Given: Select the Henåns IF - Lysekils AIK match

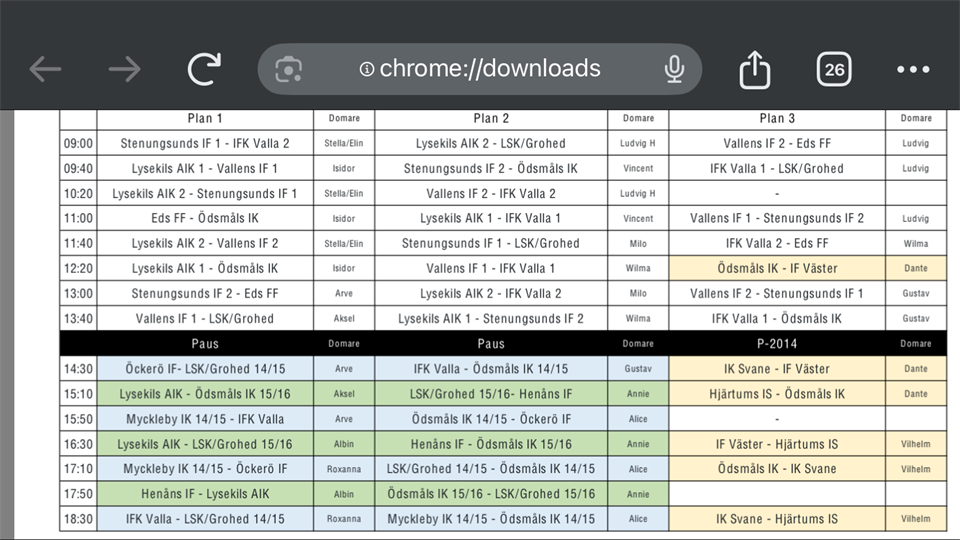Looking at the screenshot, I should click(x=205, y=494).
